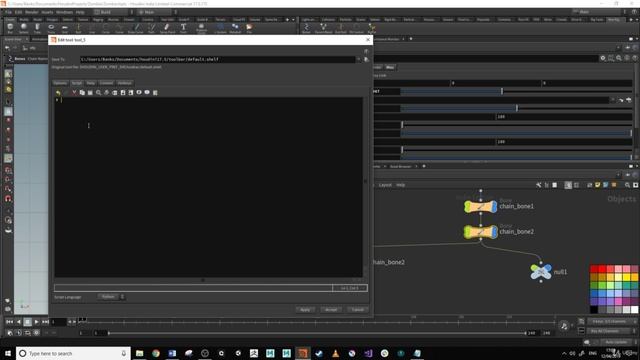Viewport: 640px width, 360px height.
Task: Click the File shelf tool icon
Action: click(249, 28)
